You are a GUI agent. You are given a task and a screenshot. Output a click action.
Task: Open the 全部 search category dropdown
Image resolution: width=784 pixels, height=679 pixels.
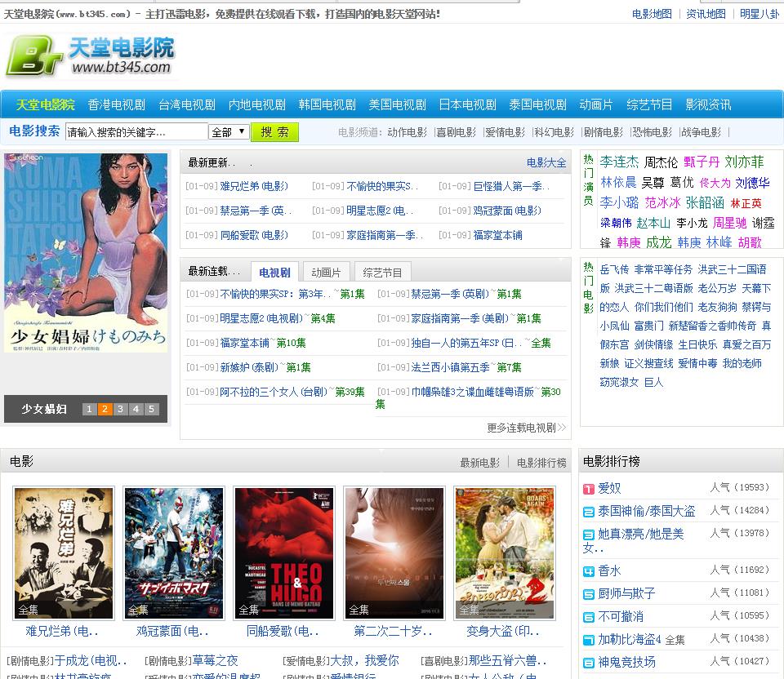pos(229,132)
